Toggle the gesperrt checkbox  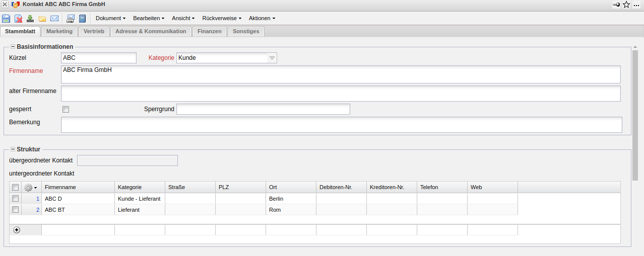66,109
